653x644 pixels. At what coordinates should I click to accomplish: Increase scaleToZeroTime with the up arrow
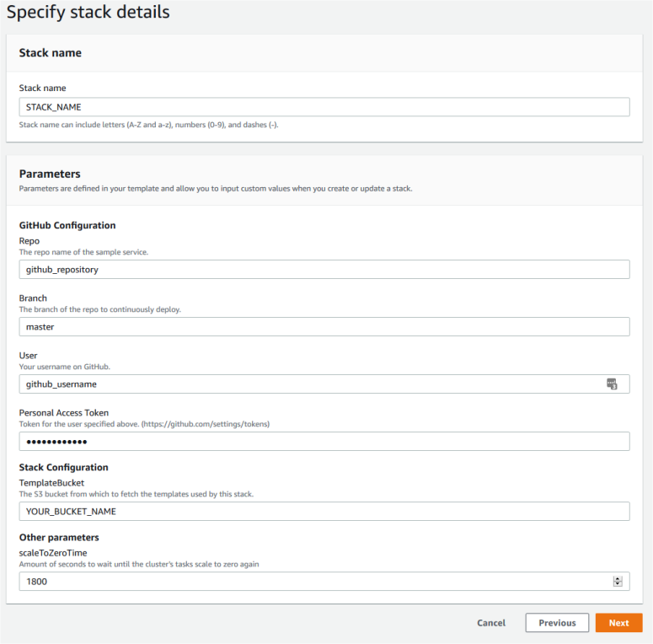pos(618,578)
